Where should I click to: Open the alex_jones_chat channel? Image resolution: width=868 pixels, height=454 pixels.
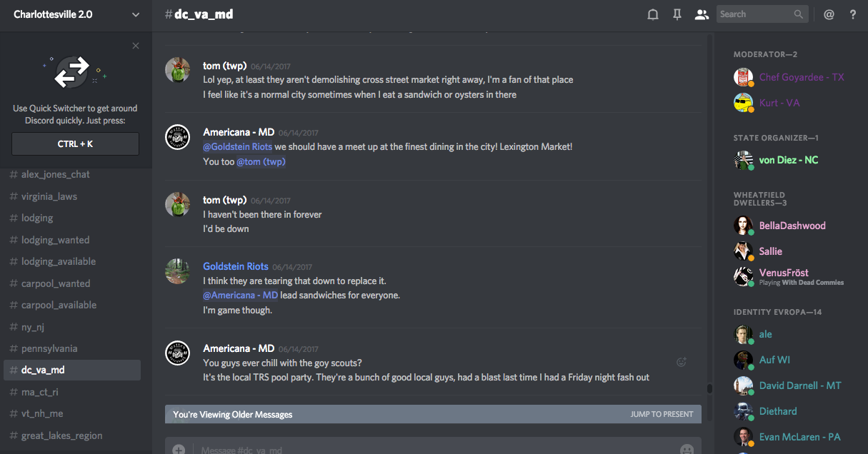[x=56, y=174]
